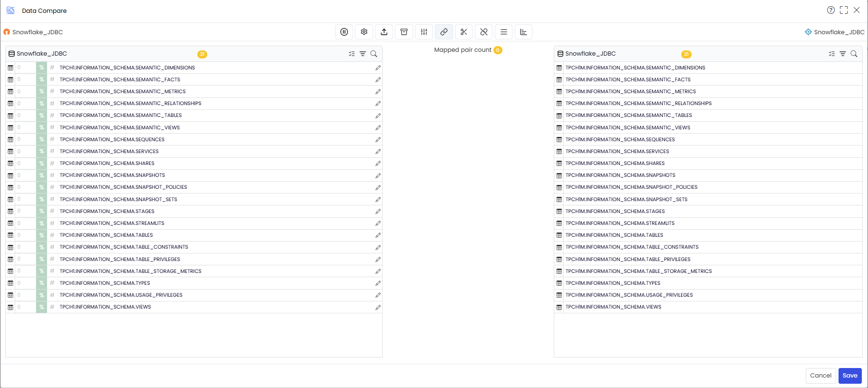Select TPCH1M.INFORMATION_SCHEMA.TYPES table

pos(613,283)
